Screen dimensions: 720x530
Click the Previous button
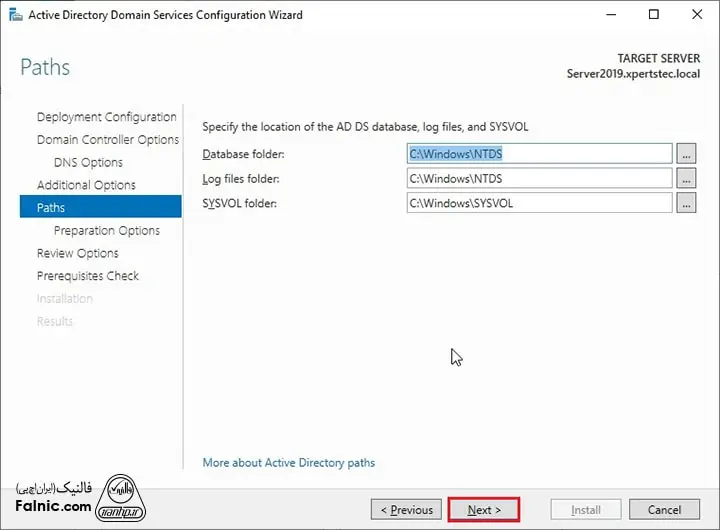coord(406,510)
